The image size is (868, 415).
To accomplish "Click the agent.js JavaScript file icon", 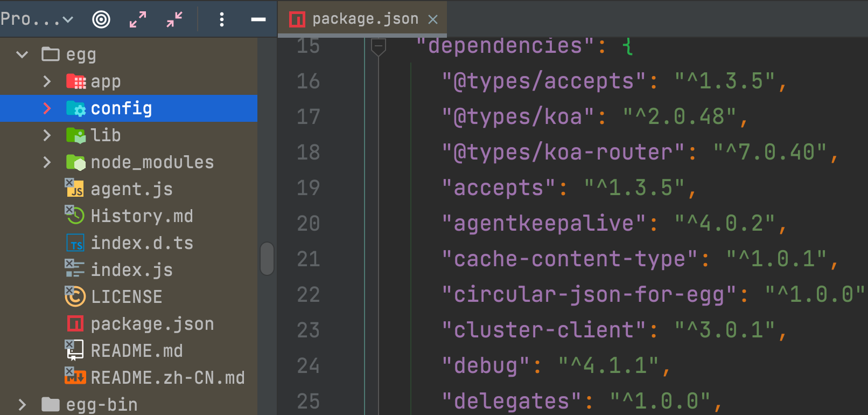I will [75, 189].
